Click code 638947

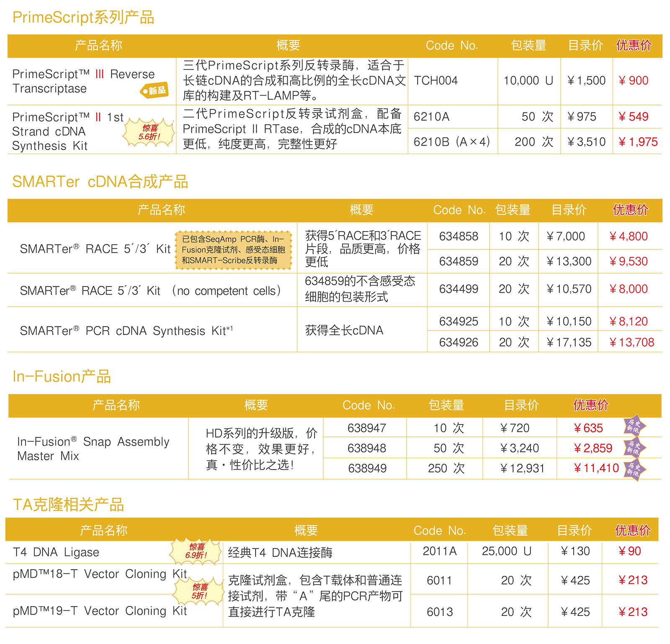tap(367, 428)
